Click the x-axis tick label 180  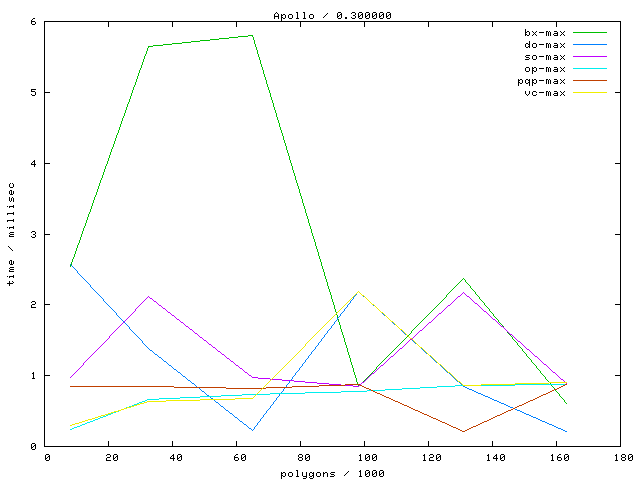(620, 458)
